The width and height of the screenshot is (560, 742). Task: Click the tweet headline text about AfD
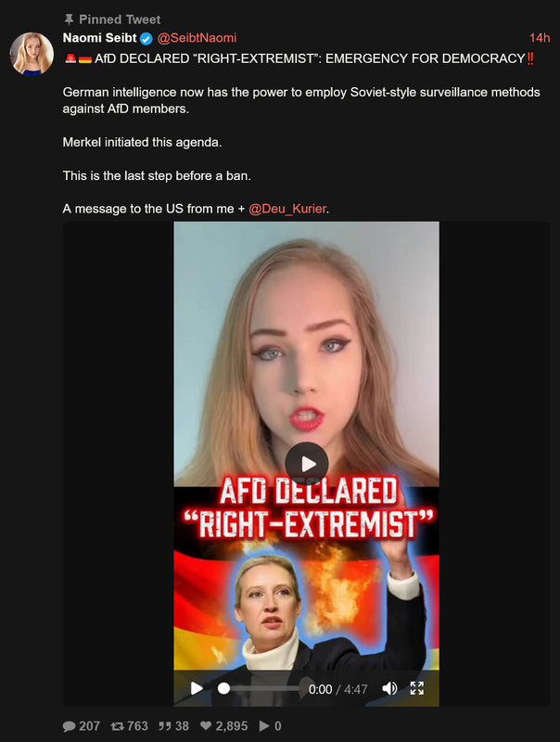[x=299, y=58]
